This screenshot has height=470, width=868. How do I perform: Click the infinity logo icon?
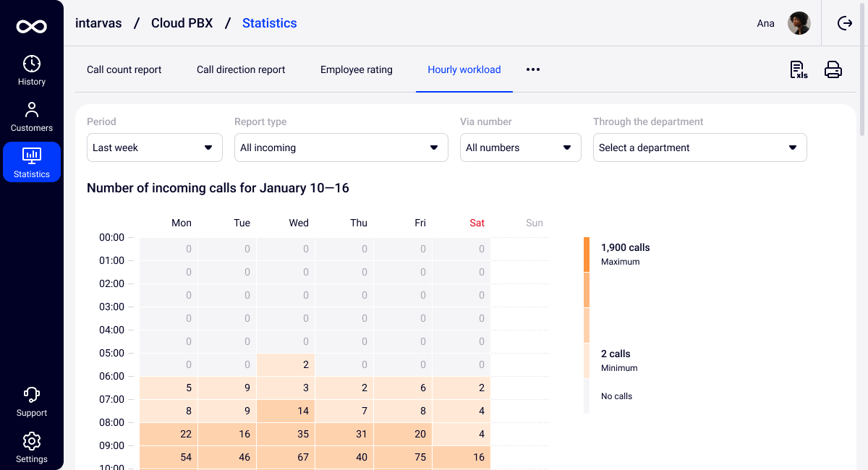(x=32, y=27)
